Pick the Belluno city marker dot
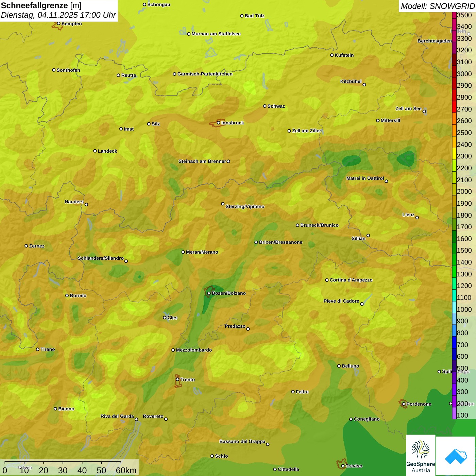 tap(339, 366)
